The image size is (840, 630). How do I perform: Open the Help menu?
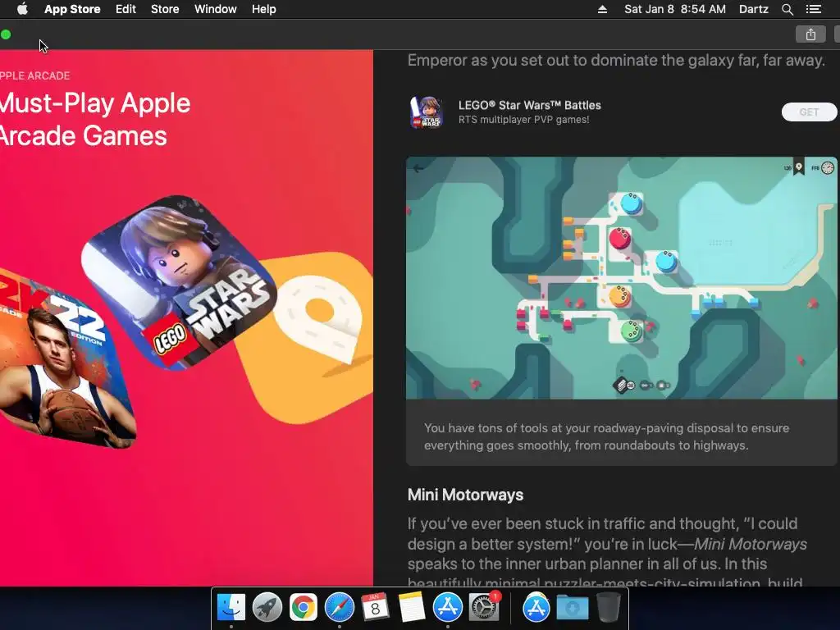264,9
